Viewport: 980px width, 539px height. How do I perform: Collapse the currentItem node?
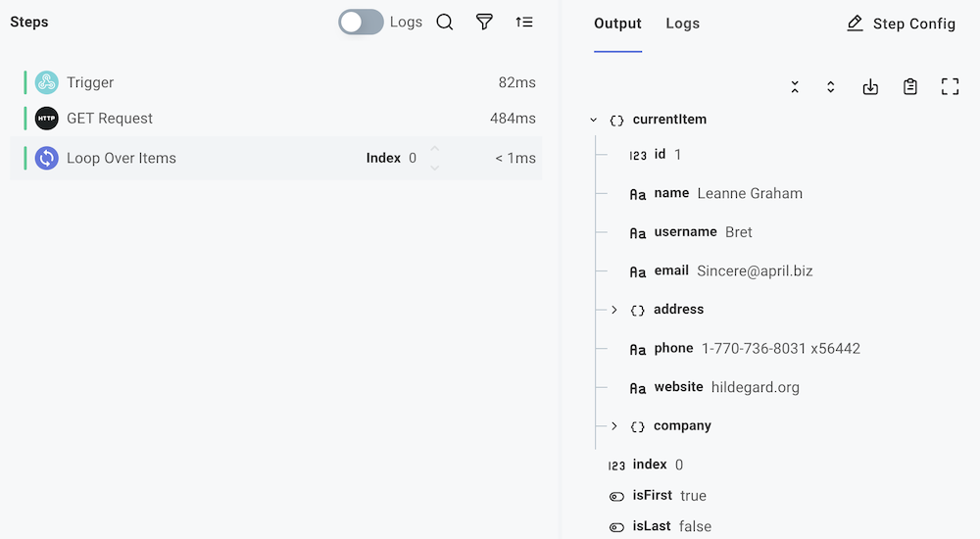click(x=594, y=121)
